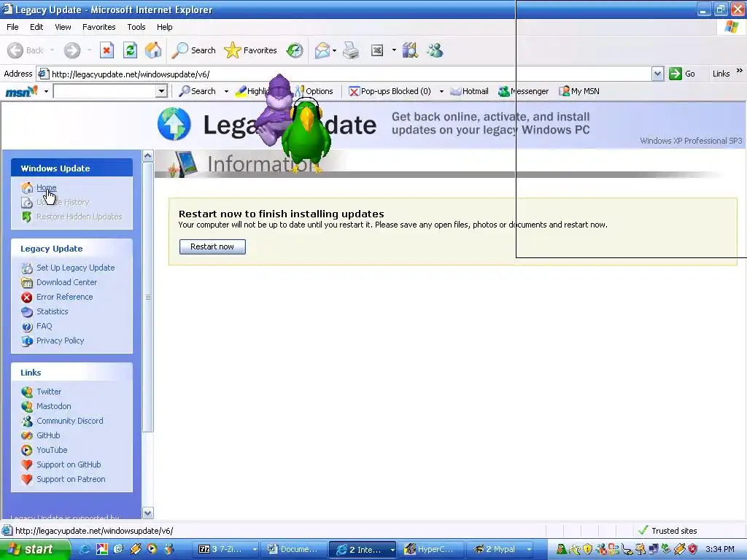This screenshot has width=747, height=560.
Task: Click the MSN toolbar search input field
Action: coord(105,91)
